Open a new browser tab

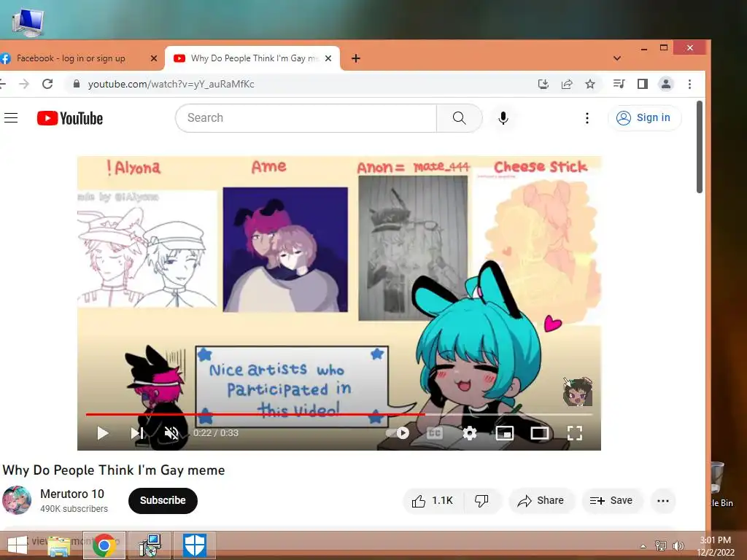tap(355, 58)
